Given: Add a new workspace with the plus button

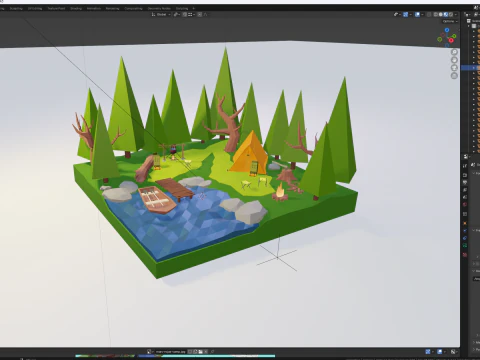Looking at the screenshot, I should 194,8.
